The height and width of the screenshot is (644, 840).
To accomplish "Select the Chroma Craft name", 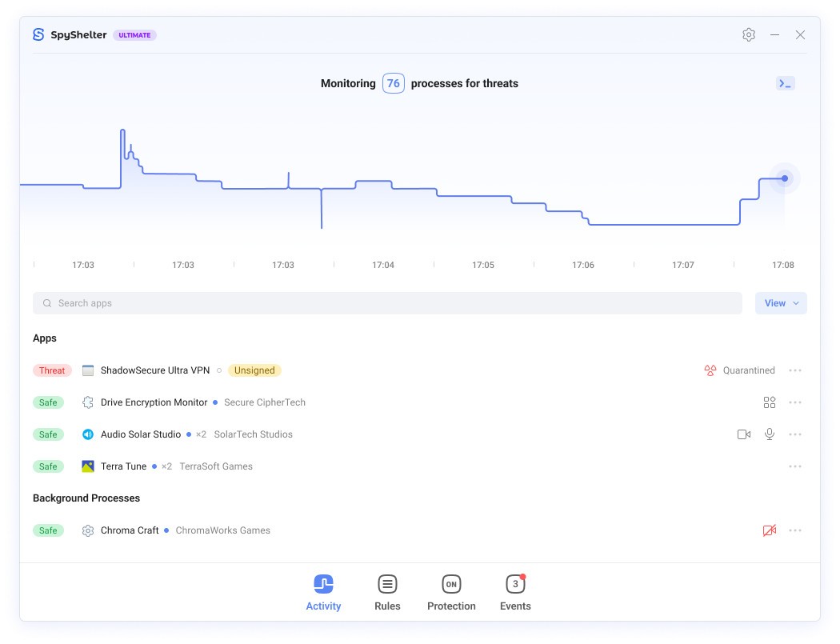I will (x=130, y=530).
